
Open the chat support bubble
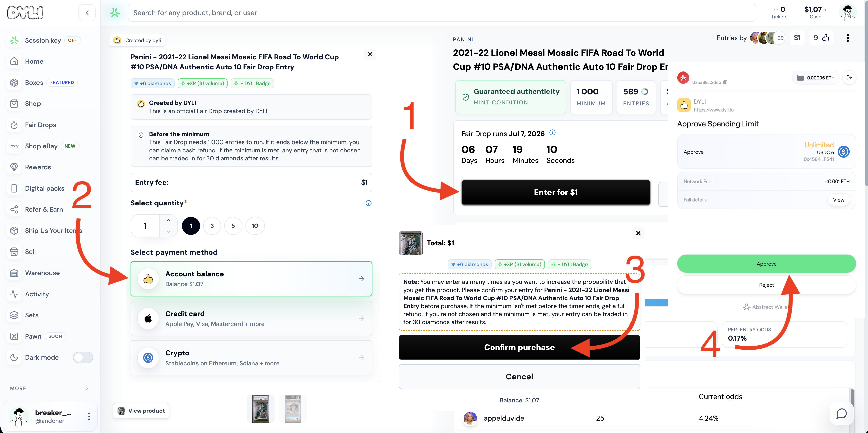click(841, 413)
